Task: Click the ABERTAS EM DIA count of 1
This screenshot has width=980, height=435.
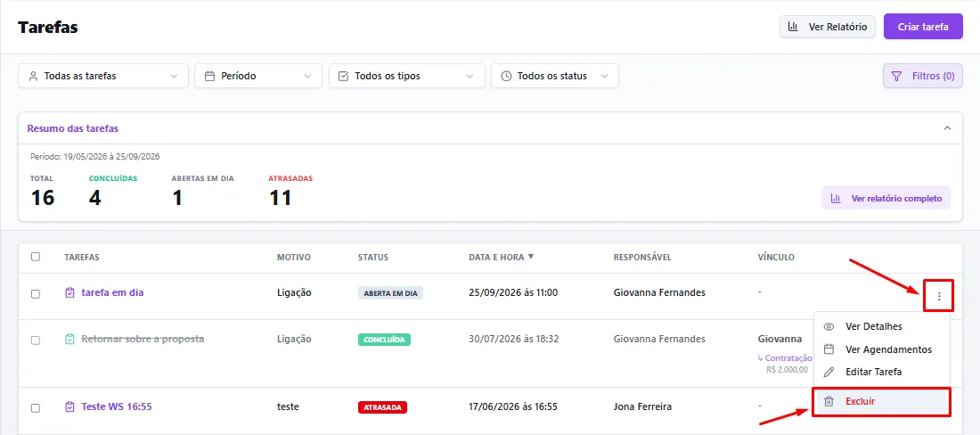Action: pos(177,198)
